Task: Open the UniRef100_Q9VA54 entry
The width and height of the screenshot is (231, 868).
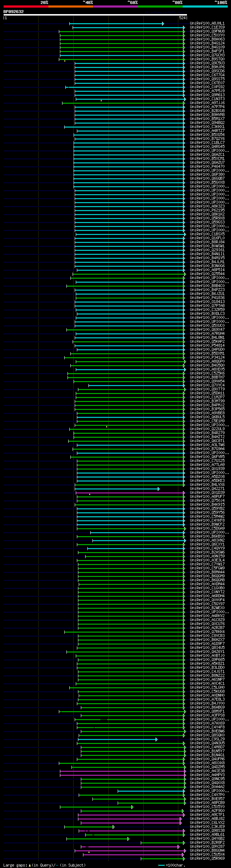Action: pyautogui.click(x=207, y=381)
